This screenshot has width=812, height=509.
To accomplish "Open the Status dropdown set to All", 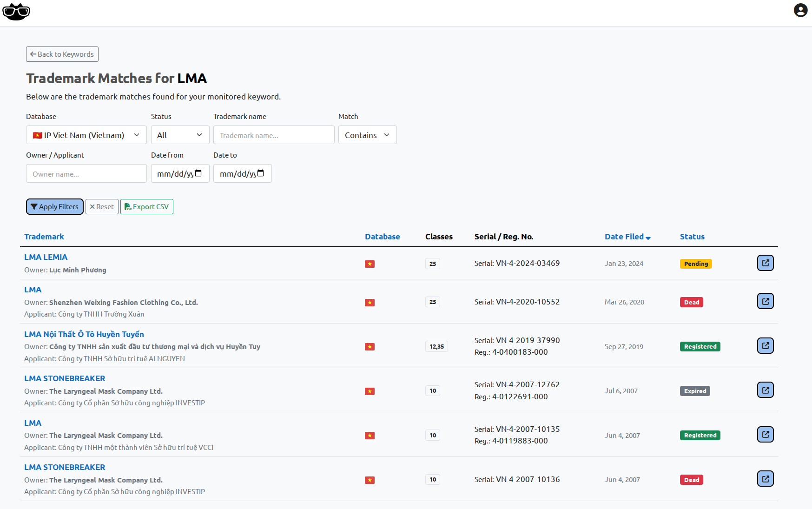I will coord(180,135).
